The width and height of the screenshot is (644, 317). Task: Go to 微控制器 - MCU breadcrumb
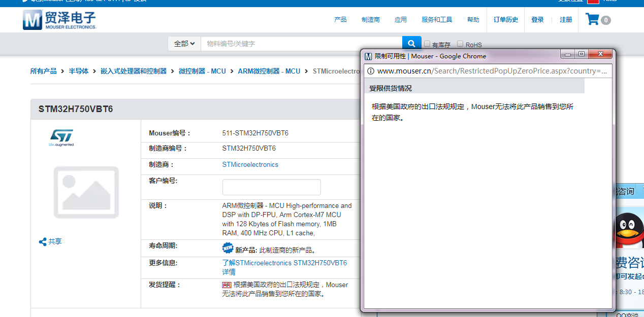[x=202, y=71]
